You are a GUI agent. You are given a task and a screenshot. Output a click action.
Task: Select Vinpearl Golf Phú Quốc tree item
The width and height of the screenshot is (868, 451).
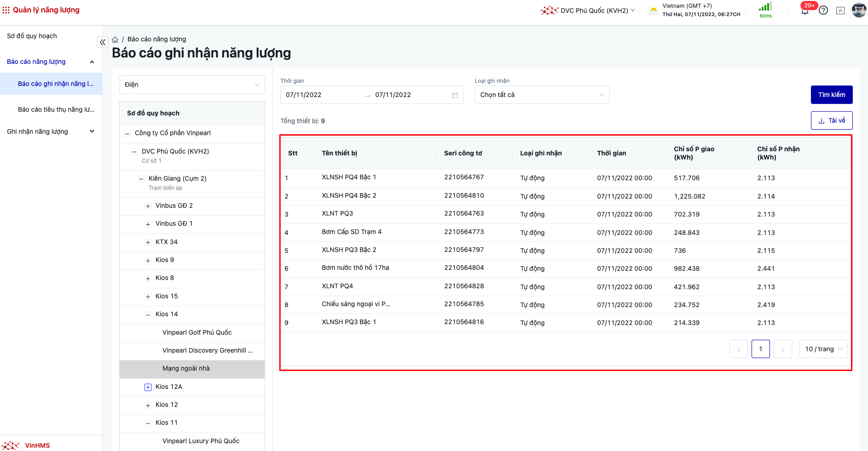coord(197,332)
